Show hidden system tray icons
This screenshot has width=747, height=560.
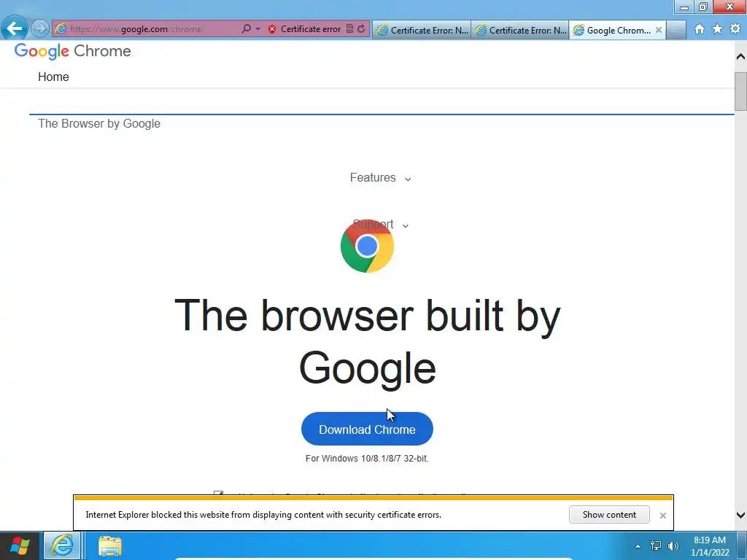tap(638, 546)
